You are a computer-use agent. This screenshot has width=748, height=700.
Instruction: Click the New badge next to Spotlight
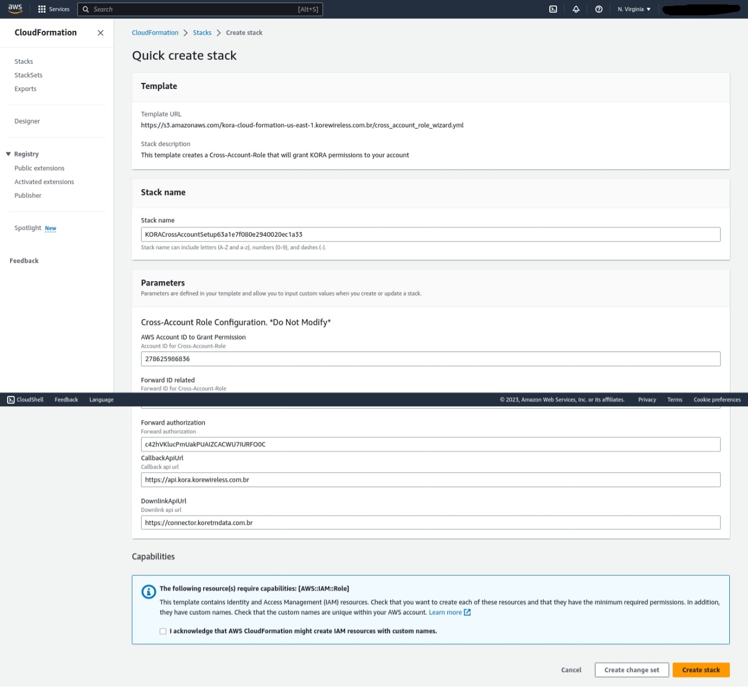pyautogui.click(x=50, y=228)
